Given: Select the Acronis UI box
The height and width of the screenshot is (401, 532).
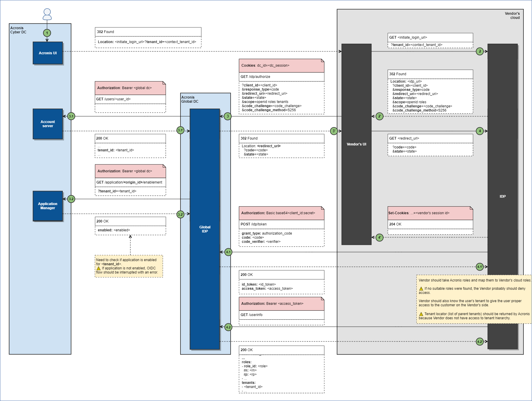Looking at the screenshot, I should tap(48, 53).
